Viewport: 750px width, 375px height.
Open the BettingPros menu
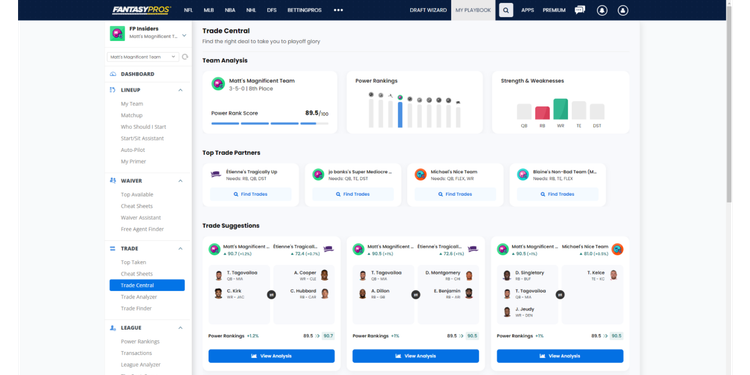(304, 10)
